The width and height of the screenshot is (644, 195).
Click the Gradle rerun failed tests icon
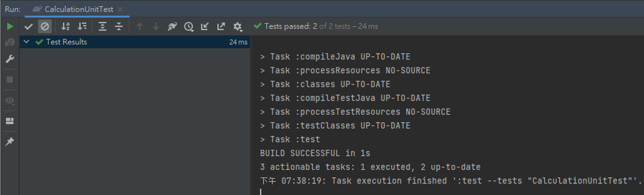[x=172, y=26]
